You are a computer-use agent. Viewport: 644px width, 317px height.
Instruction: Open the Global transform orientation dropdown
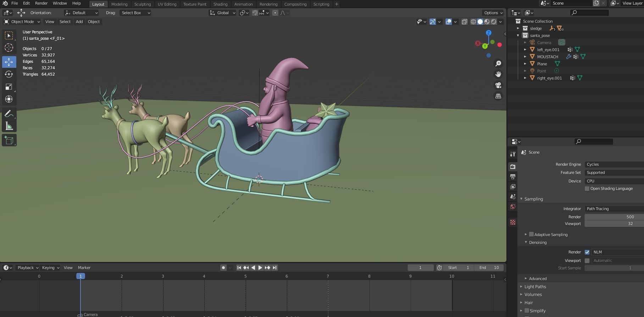tap(222, 13)
